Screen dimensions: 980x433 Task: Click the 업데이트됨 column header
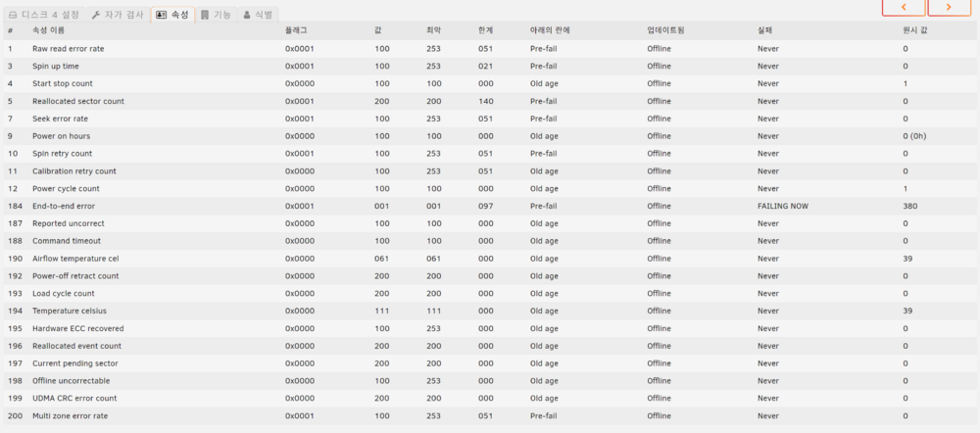tap(665, 30)
